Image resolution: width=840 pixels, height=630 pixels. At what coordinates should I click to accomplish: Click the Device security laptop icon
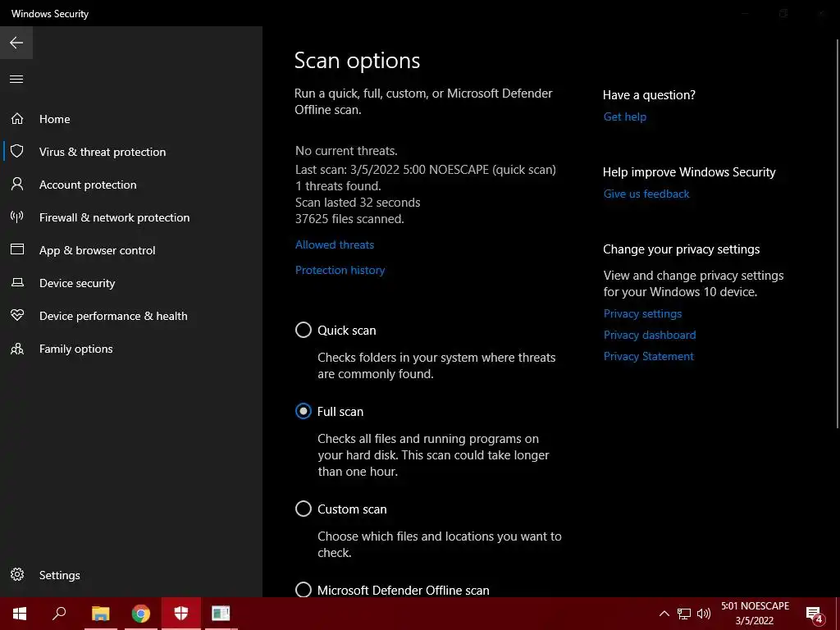point(17,282)
